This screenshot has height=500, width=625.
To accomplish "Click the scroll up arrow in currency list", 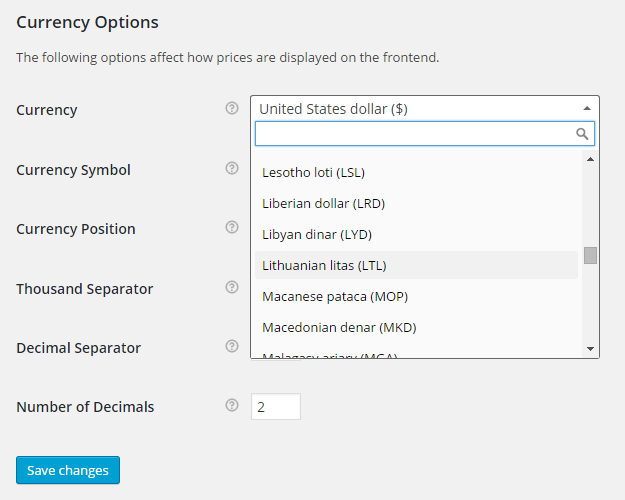I will (590, 159).
